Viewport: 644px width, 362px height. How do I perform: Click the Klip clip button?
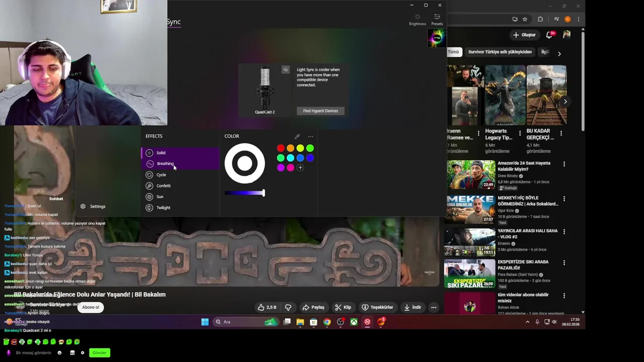(343, 307)
